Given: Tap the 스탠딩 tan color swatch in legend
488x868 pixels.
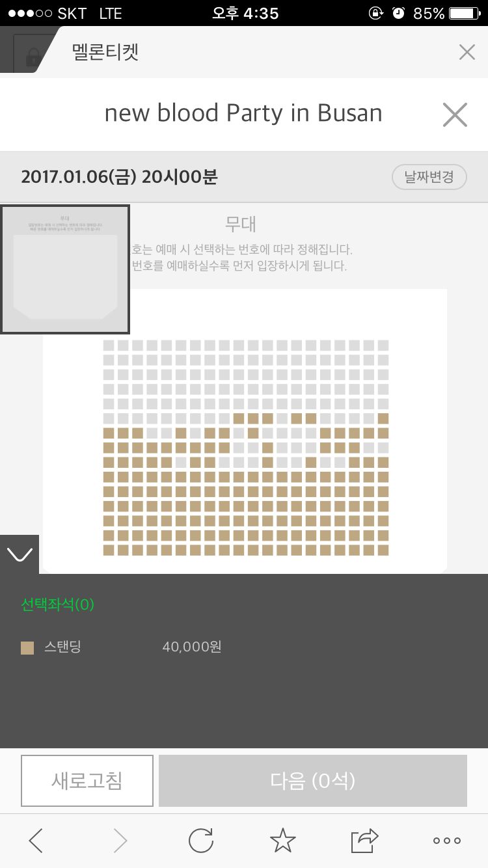Looking at the screenshot, I should [x=27, y=647].
